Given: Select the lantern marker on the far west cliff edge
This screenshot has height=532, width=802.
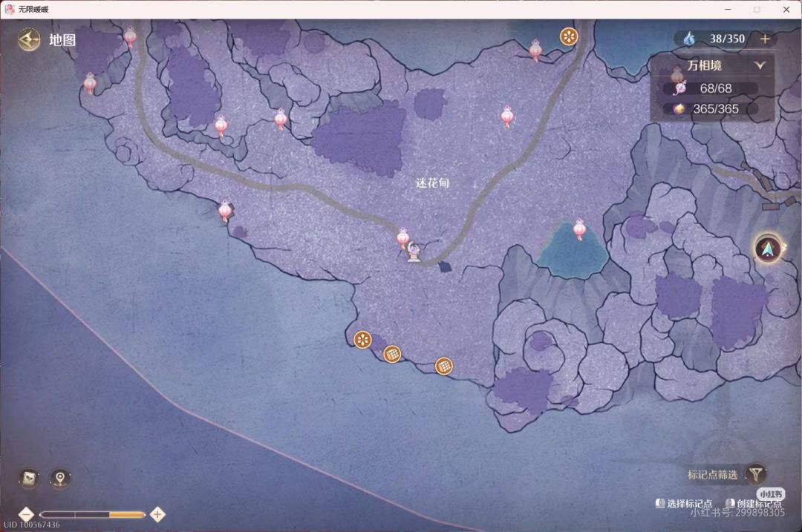Looking at the screenshot, I should click(90, 83).
